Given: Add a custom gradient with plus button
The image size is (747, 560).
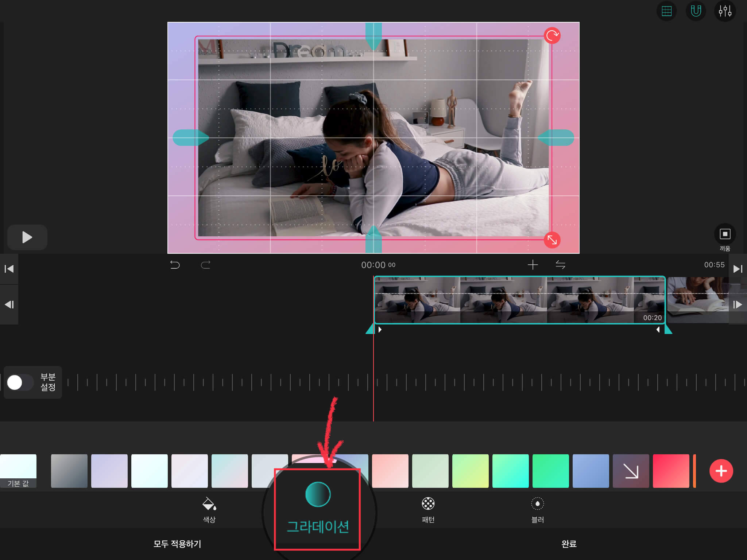Looking at the screenshot, I should [721, 471].
